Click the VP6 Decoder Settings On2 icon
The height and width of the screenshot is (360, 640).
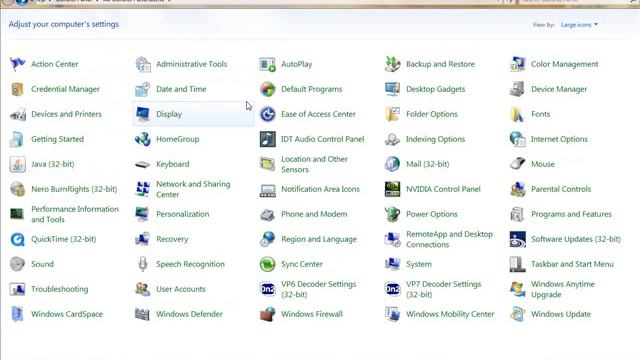point(267,289)
